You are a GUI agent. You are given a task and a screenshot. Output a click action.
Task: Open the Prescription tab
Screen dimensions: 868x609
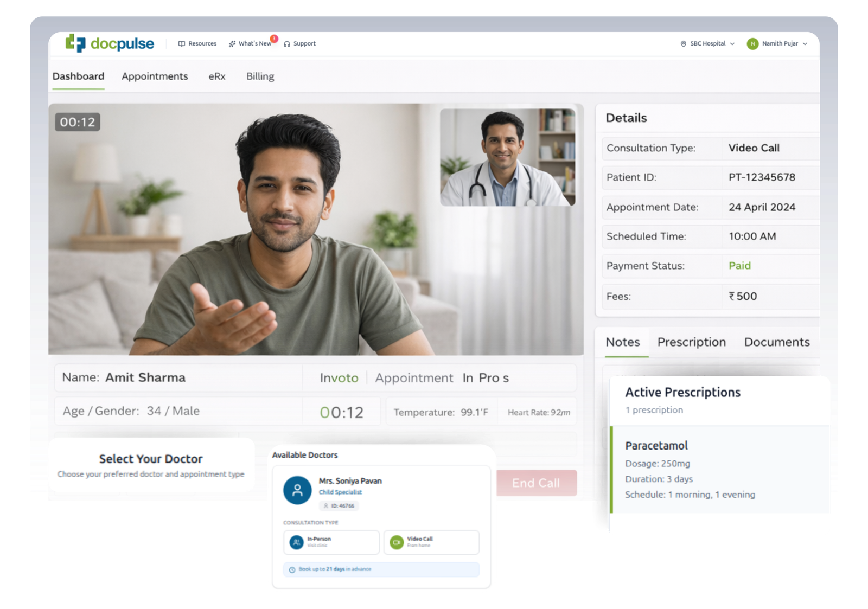pyautogui.click(x=691, y=342)
